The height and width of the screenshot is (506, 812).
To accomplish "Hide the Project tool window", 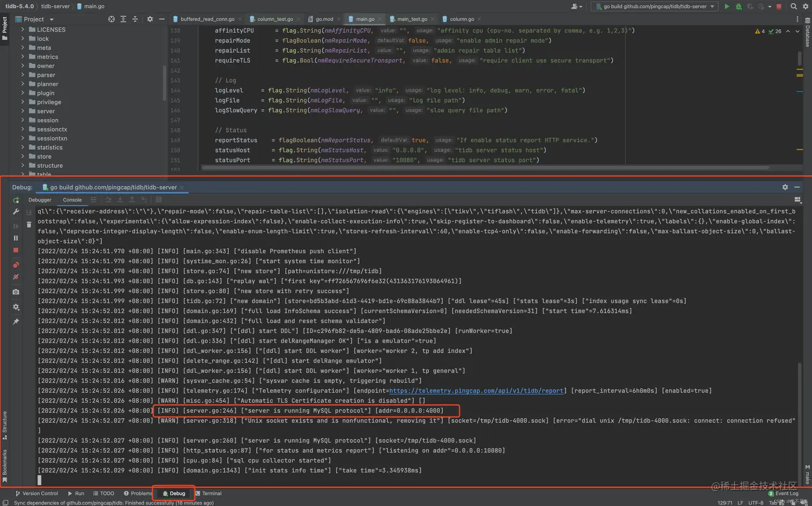I will (162, 19).
